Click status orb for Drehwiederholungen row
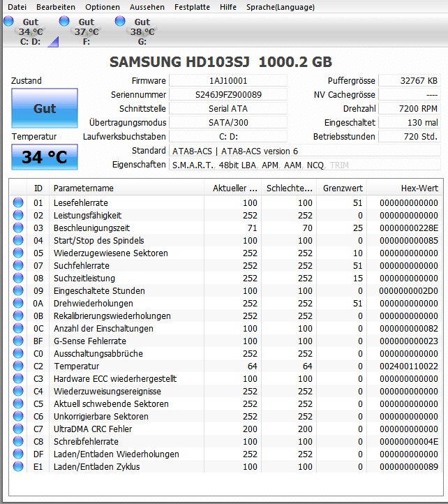This screenshot has width=448, height=504. pos(18,303)
